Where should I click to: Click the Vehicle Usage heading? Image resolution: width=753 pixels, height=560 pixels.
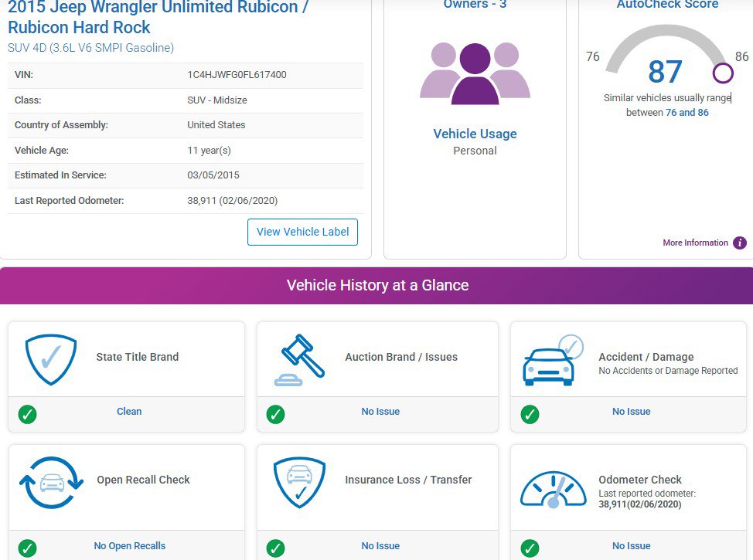tap(475, 134)
